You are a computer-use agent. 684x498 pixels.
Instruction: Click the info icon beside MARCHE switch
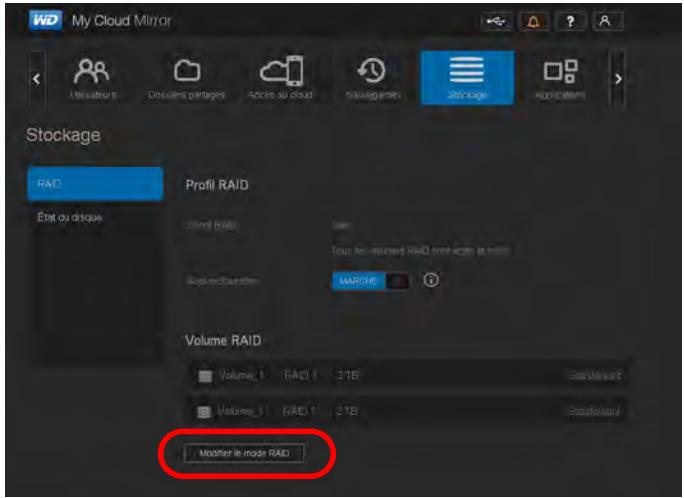tap(431, 280)
